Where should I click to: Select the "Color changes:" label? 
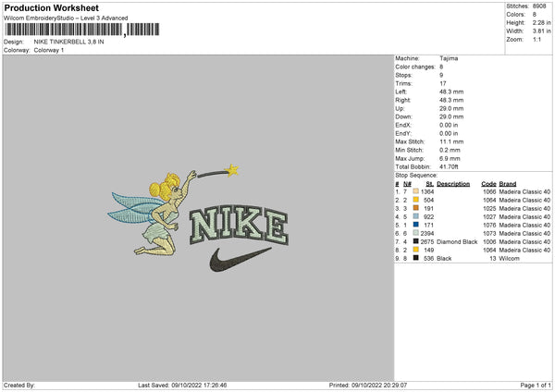click(415, 67)
